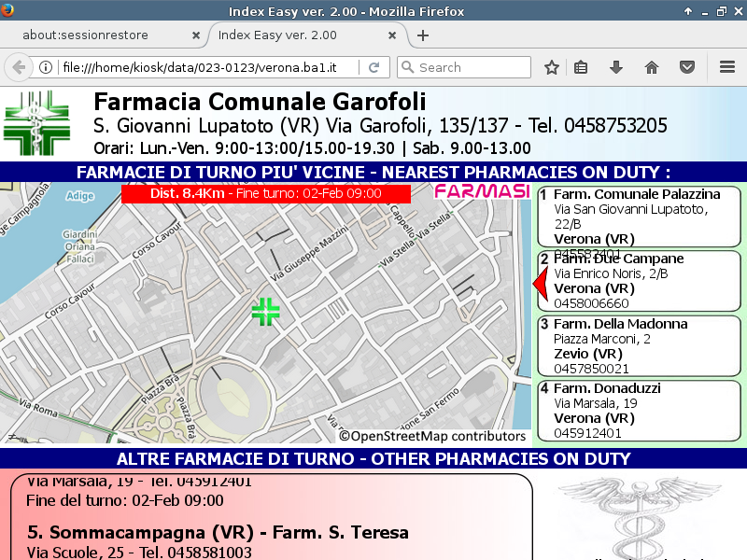The image size is (747, 560).
Task: Click the OpenStreetMap contributors attribution
Action: [432, 436]
